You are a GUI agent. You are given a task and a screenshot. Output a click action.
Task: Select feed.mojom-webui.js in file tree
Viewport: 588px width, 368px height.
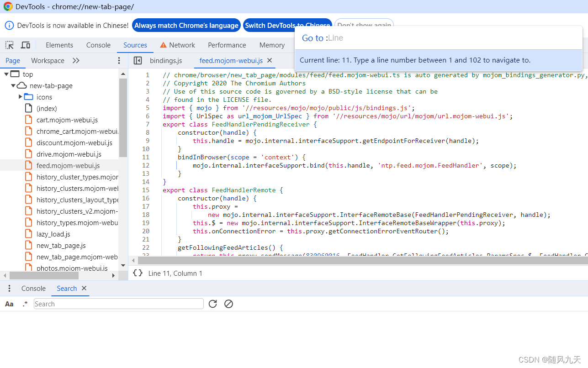click(68, 165)
